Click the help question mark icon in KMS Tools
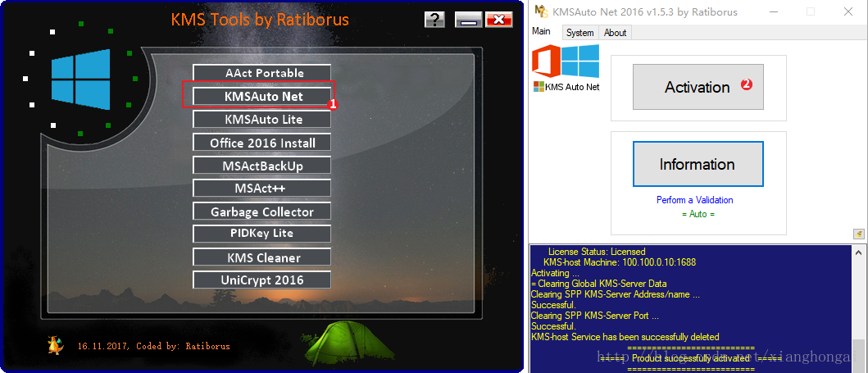The height and width of the screenshot is (373, 868). click(x=435, y=20)
